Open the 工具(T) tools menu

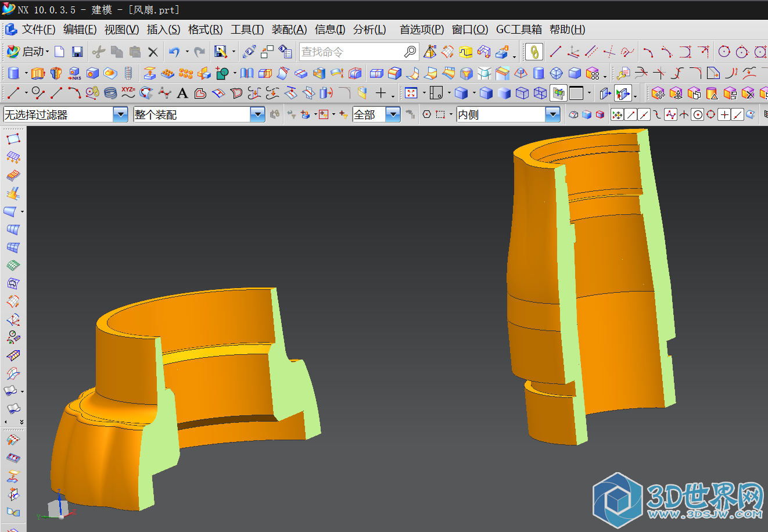click(x=247, y=29)
